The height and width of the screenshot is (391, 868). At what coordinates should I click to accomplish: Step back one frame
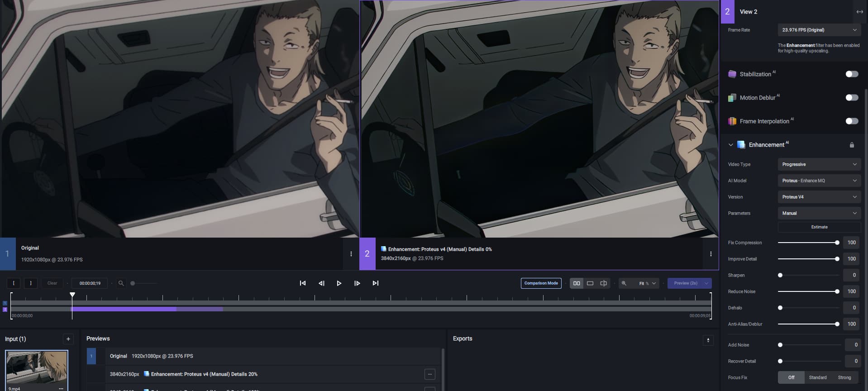point(321,283)
